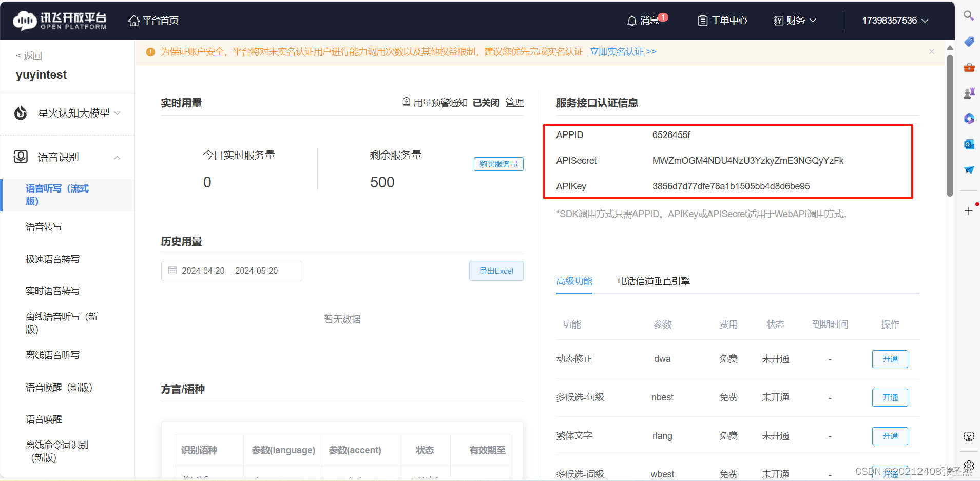980x481 pixels.
Task: Go back with the 返回 link
Action: (29, 55)
